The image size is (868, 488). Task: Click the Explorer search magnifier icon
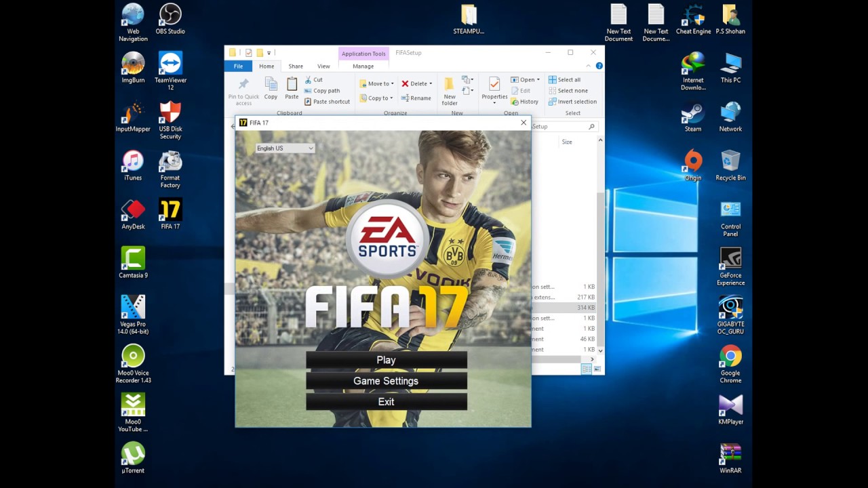[591, 127]
